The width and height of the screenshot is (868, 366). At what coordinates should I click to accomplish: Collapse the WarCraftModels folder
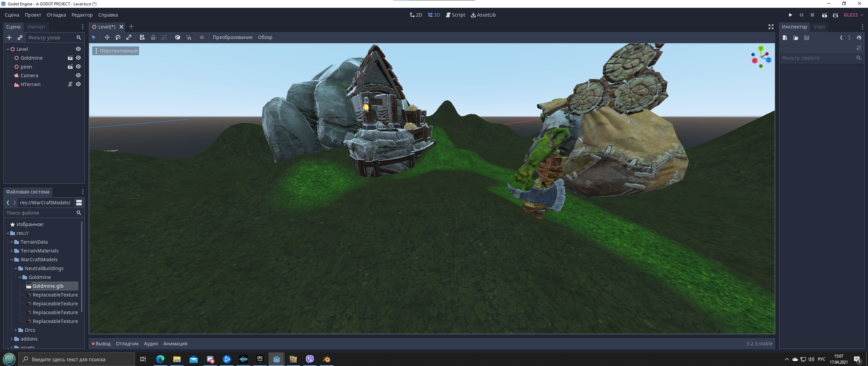[x=12, y=260]
